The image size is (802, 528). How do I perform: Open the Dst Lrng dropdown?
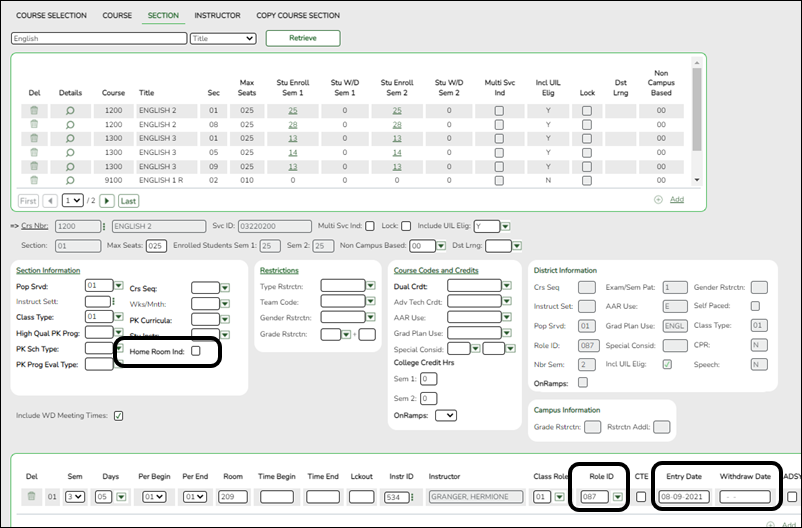pyautogui.click(x=517, y=246)
